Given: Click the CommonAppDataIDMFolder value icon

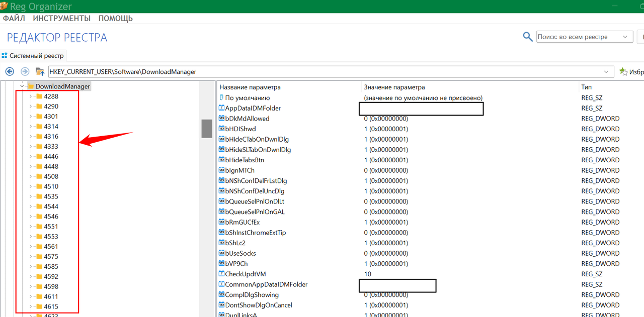Looking at the screenshot, I should tap(221, 284).
